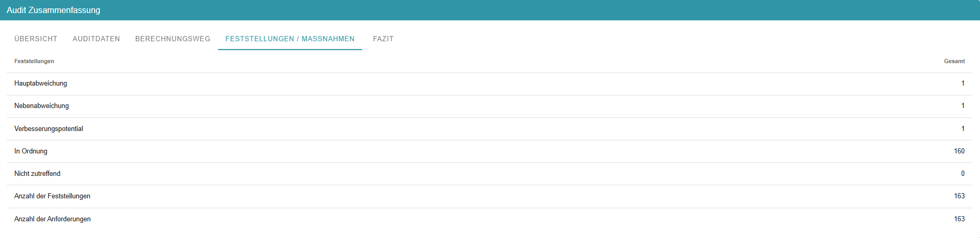Select the Nebenabweichung row label

click(41, 106)
